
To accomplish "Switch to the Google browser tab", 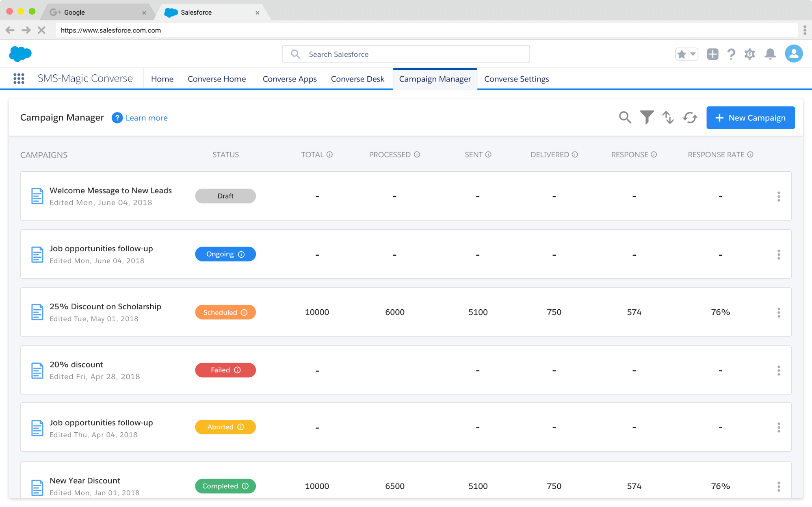I will (97, 12).
